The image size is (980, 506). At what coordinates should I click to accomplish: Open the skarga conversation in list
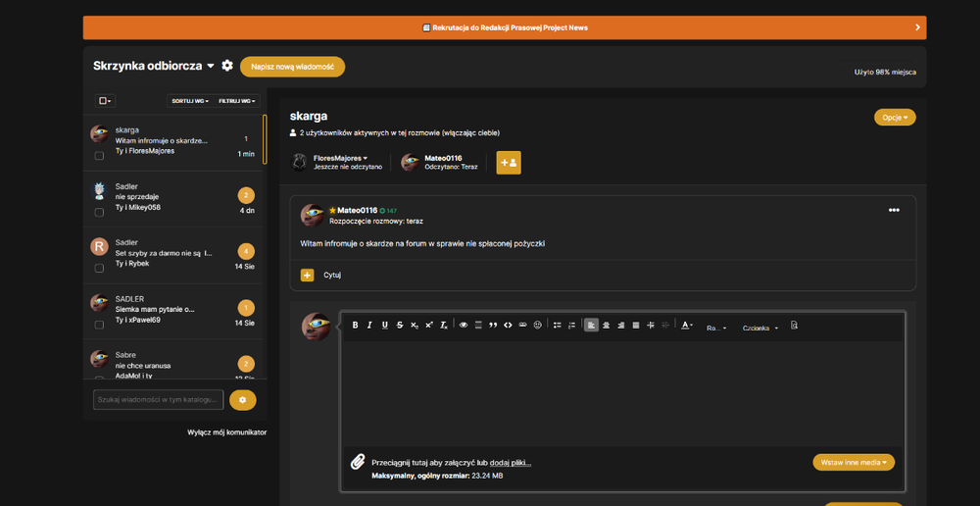pos(171,142)
